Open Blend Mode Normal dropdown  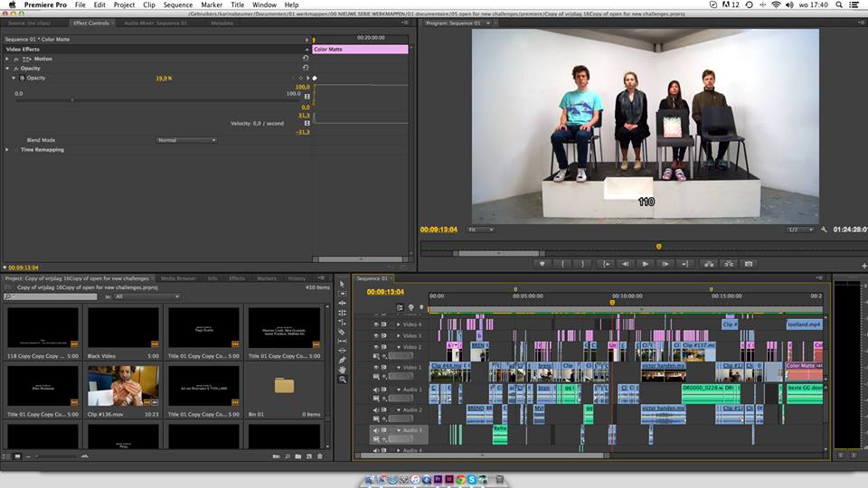tap(186, 140)
